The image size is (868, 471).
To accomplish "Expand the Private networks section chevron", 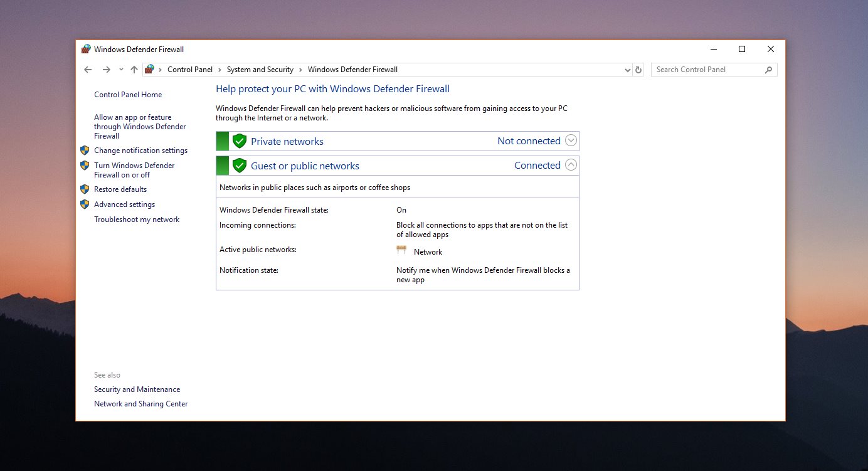I will point(571,140).
